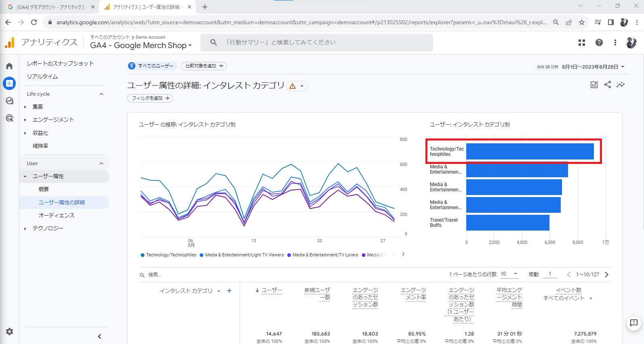644x344 pixels.
Task: Click フィルタを追加 button
Action: pos(150,98)
